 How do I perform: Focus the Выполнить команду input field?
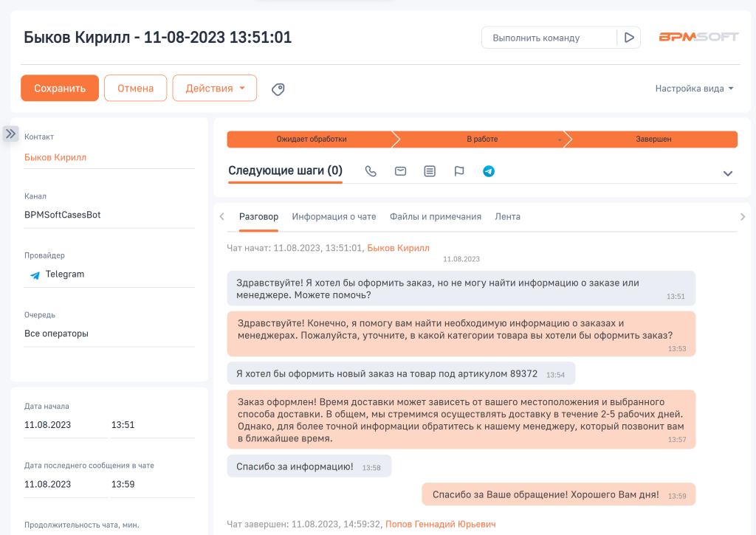(549, 38)
